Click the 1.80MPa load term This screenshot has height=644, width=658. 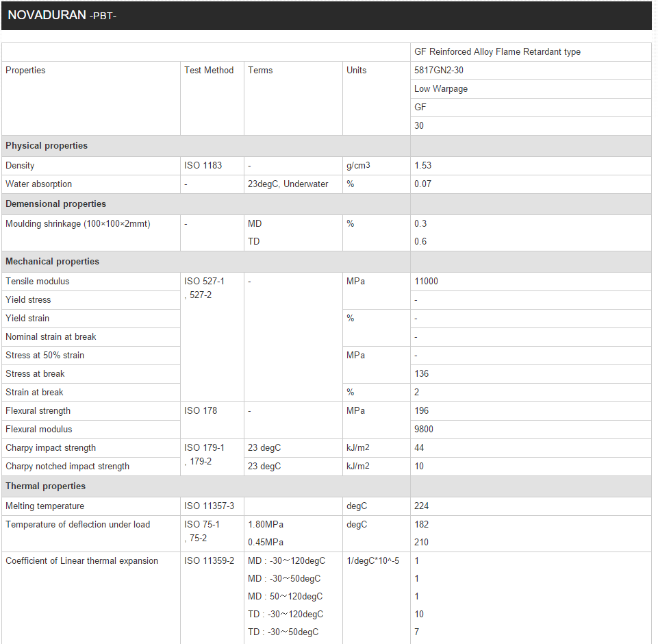pyautogui.click(x=265, y=524)
